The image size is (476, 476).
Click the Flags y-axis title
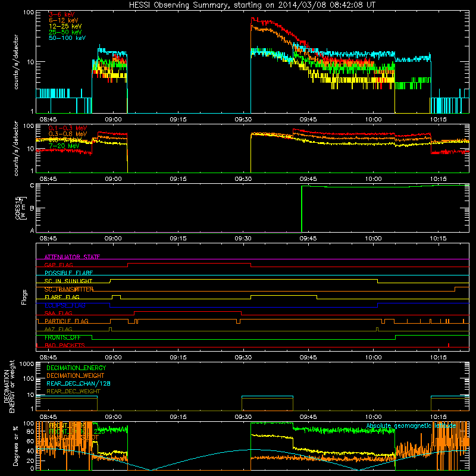pyautogui.click(x=24, y=297)
